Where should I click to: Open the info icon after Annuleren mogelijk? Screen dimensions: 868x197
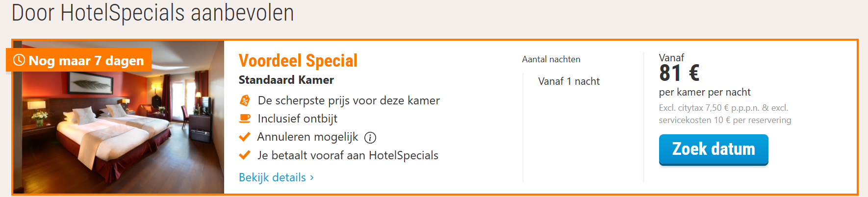[x=370, y=138]
